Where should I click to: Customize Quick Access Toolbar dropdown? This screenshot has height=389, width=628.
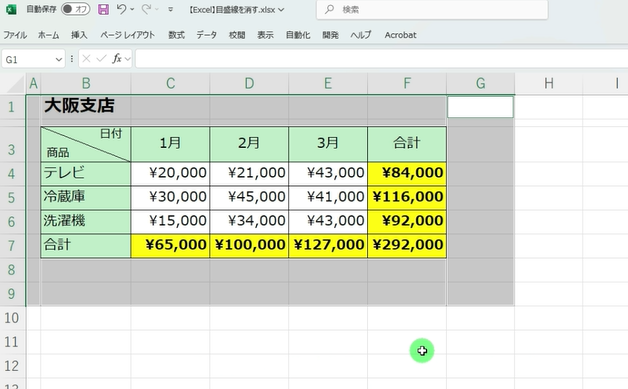point(170,9)
